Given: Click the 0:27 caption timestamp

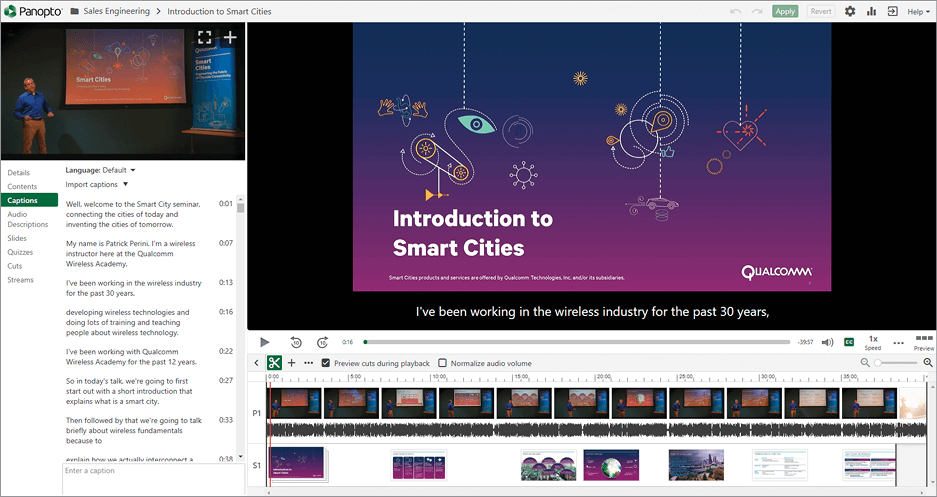Looking at the screenshot, I should tap(226, 381).
